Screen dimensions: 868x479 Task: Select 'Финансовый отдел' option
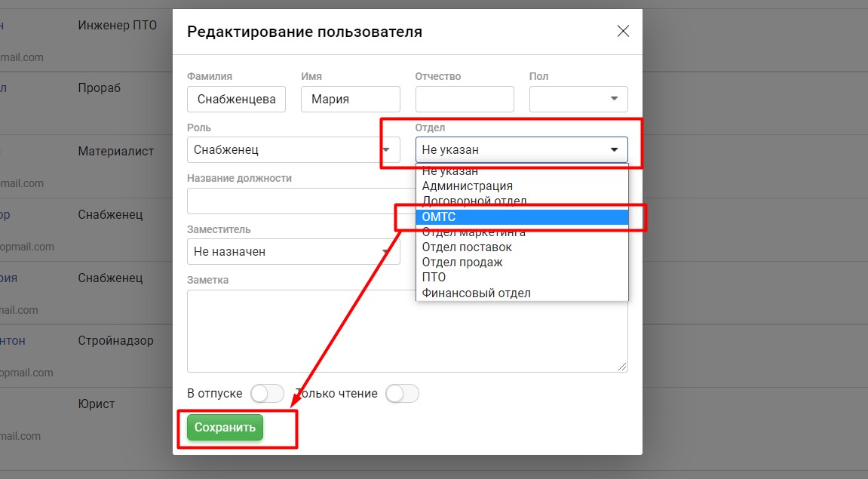point(476,293)
